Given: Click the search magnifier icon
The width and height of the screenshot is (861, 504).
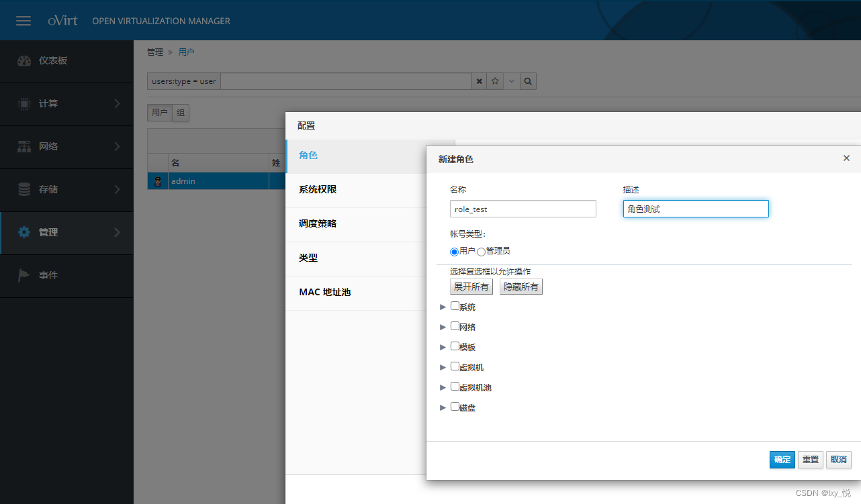Looking at the screenshot, I should point(528,81).
